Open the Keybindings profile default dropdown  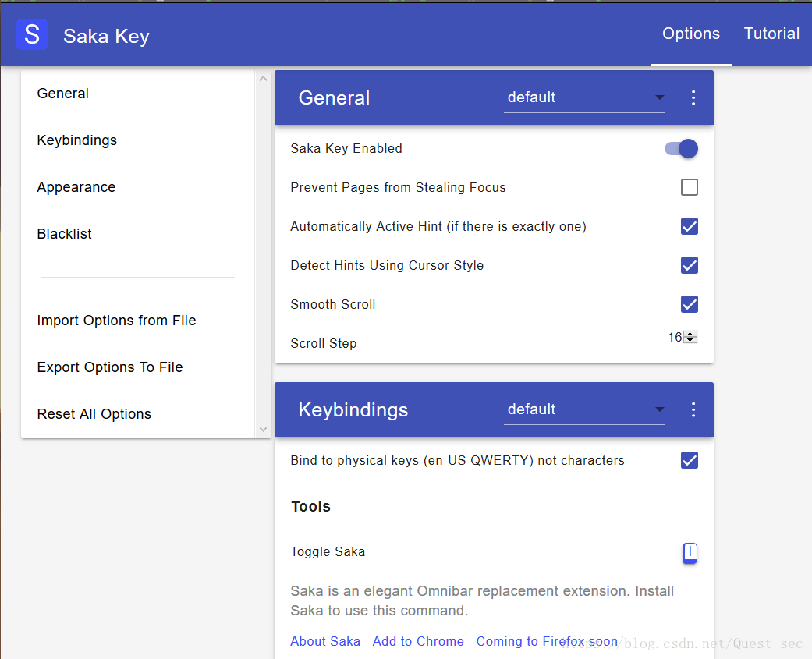[583, 409]
